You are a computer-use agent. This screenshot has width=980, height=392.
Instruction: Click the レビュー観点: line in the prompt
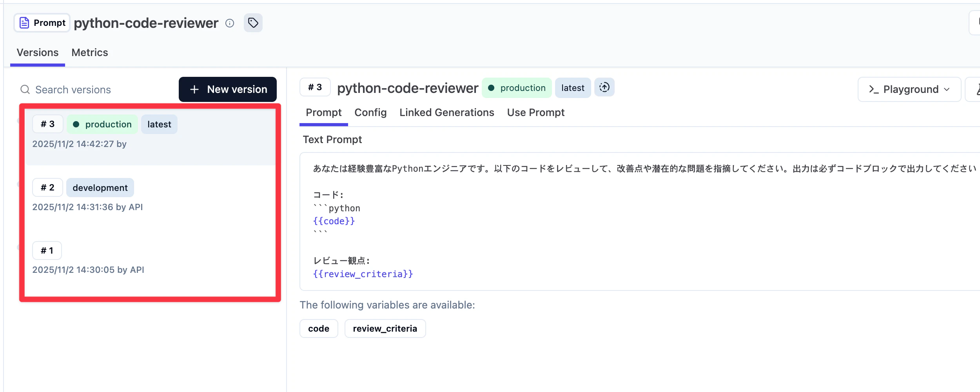click(x=341, y=261)
